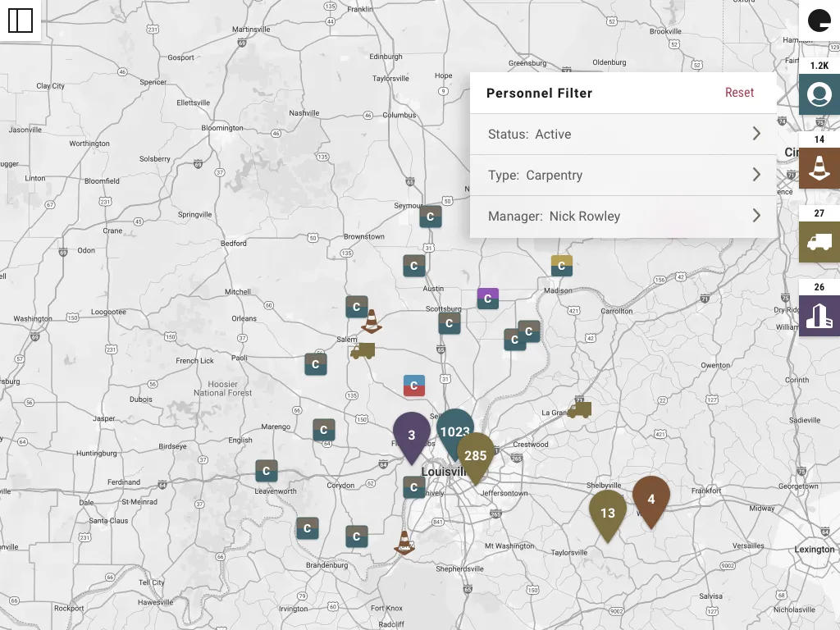This screenshot has width=840, height=630.
Task: Toggle the traffic cone layer showing 14
Action: click(x=819, y=168)
